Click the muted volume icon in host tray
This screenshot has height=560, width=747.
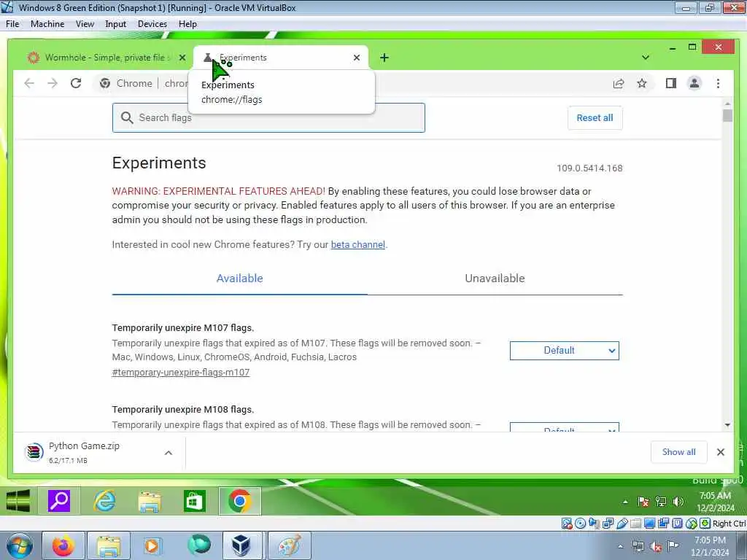(x=656, y=546)
